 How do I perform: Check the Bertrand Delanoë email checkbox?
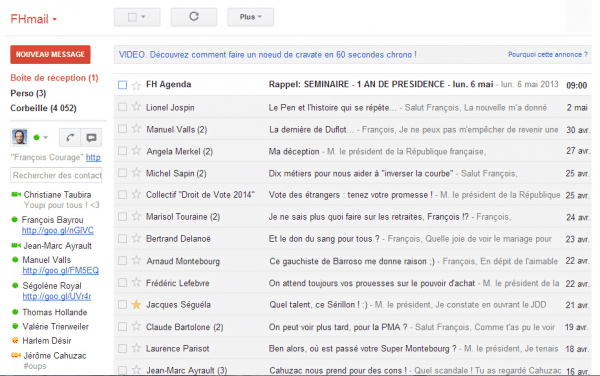[x=122, y=238]
